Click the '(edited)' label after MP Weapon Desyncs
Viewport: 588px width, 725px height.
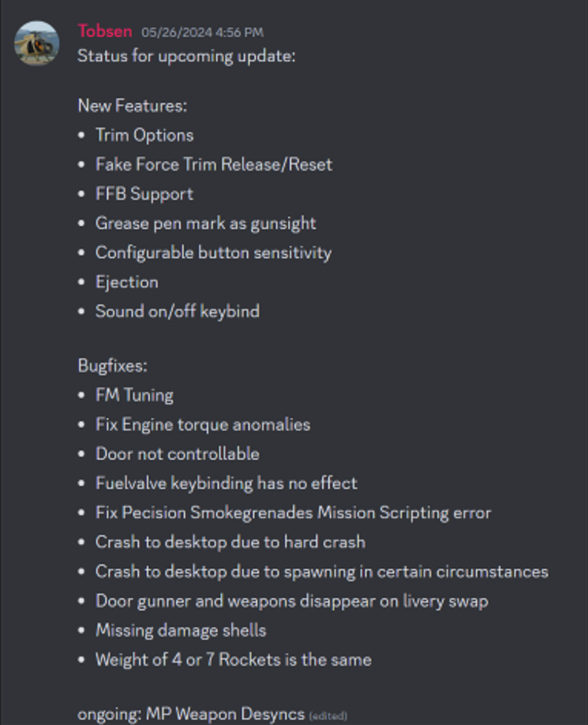tap(328, 716)
